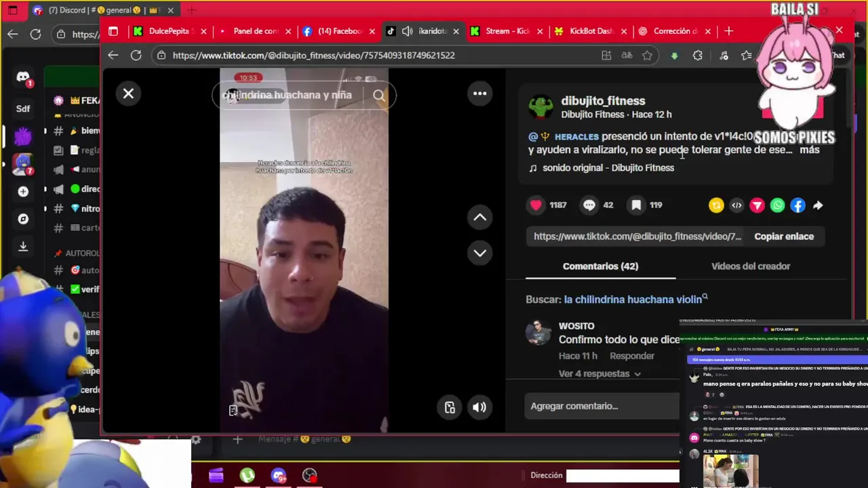Reload the TikTok page with the refresh icon
The image size is (868, 488).
pyautogui.click(x=136, y=56)
